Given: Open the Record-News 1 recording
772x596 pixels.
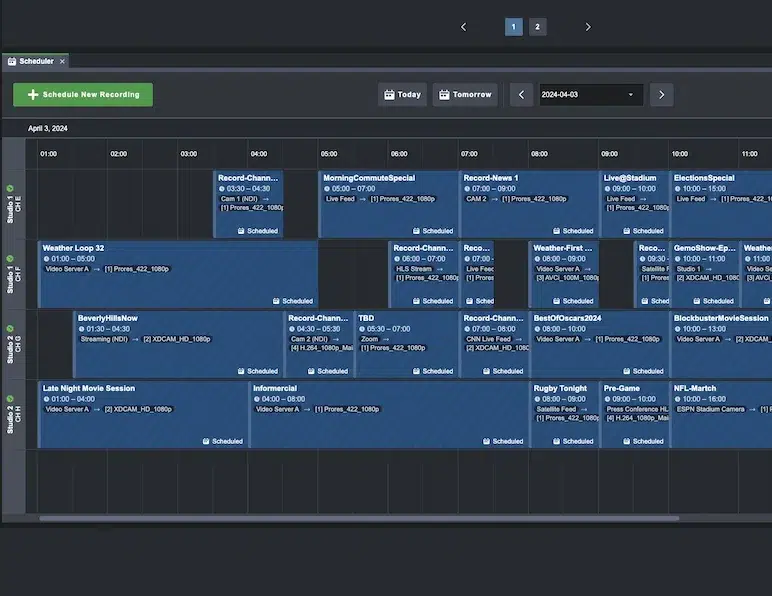Looking at the screenshot, I should 528,204.
